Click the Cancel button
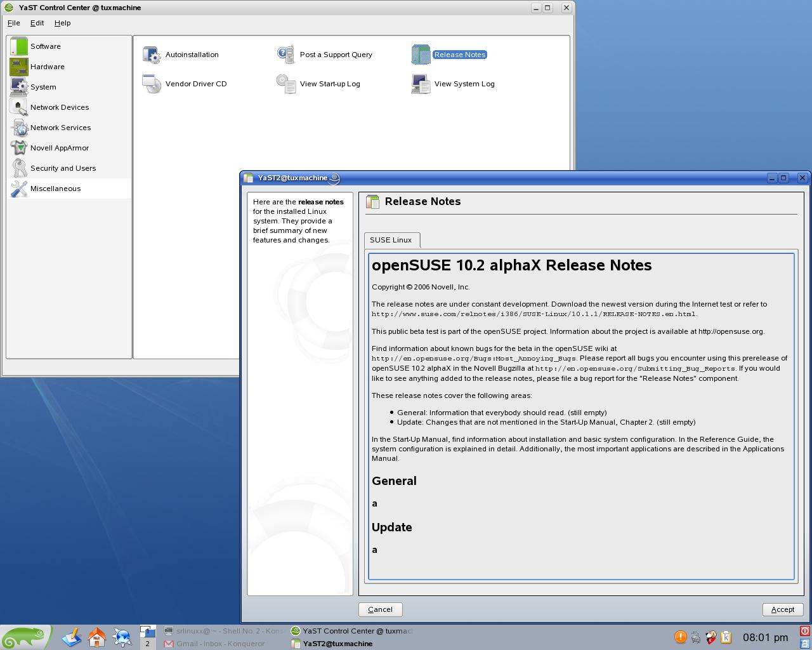Screen dimensions: 812x650 pyautogui.click(x=380, y=609)
